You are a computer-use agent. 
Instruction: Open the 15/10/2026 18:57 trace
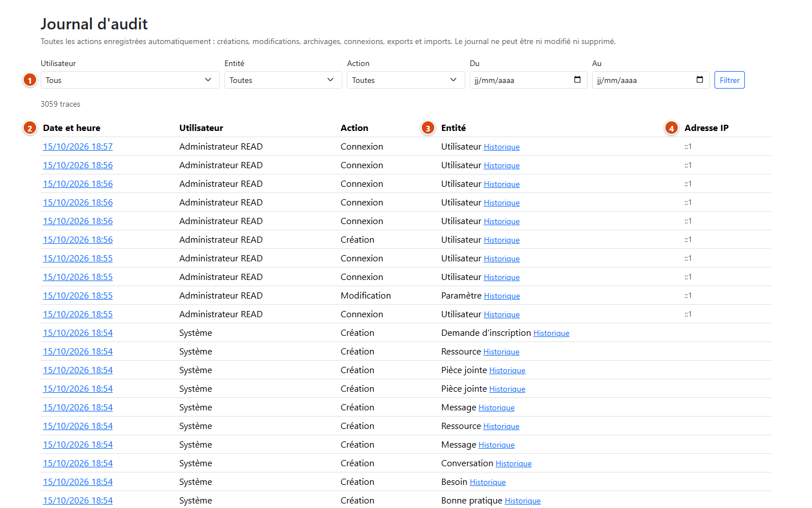pyautogui.click(x=78, y=147)
